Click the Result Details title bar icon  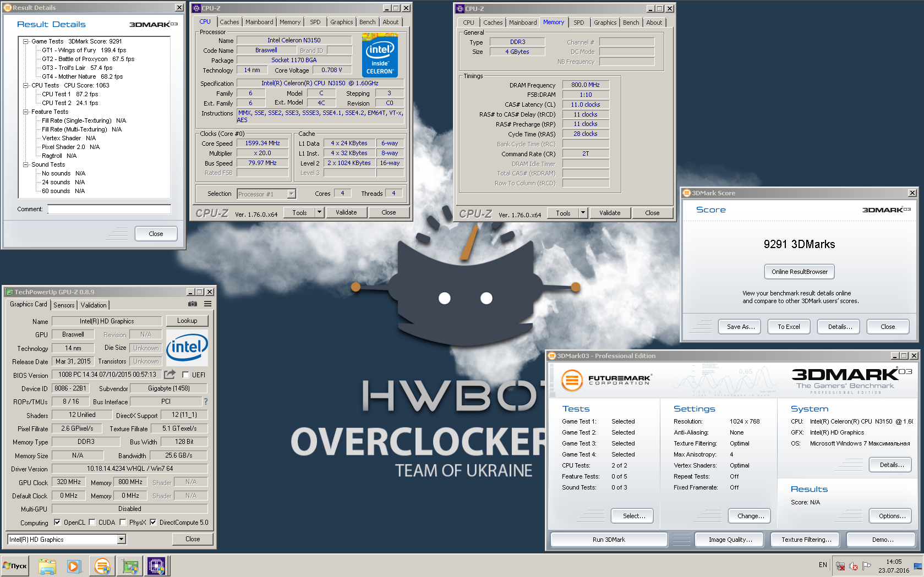click(8, 8)
